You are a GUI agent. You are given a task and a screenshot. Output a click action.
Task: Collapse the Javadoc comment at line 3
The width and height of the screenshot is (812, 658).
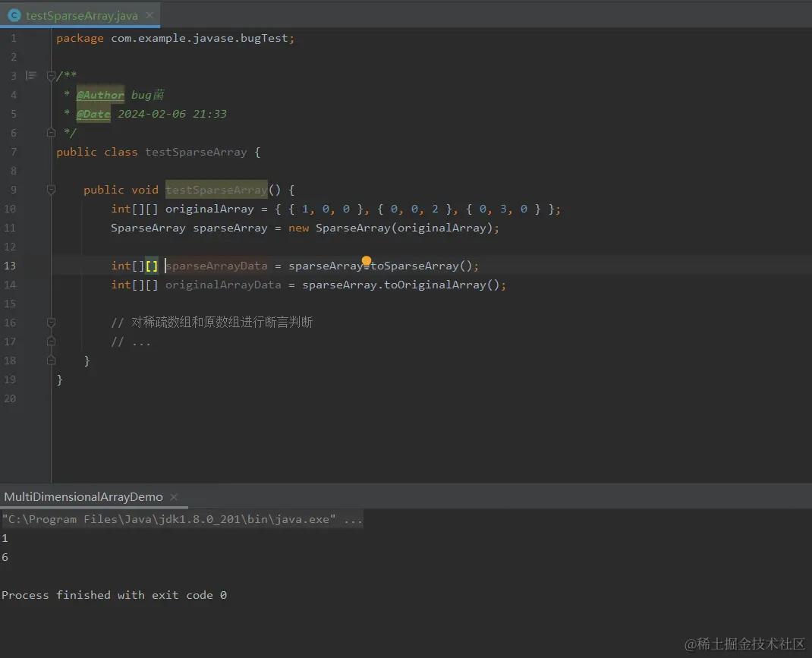click(51, 76)
